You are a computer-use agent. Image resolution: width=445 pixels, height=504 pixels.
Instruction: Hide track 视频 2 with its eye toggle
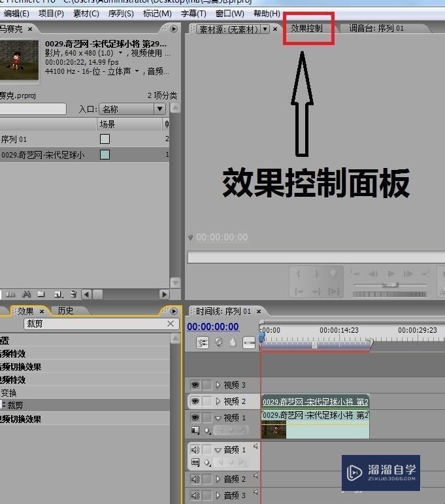195,401
